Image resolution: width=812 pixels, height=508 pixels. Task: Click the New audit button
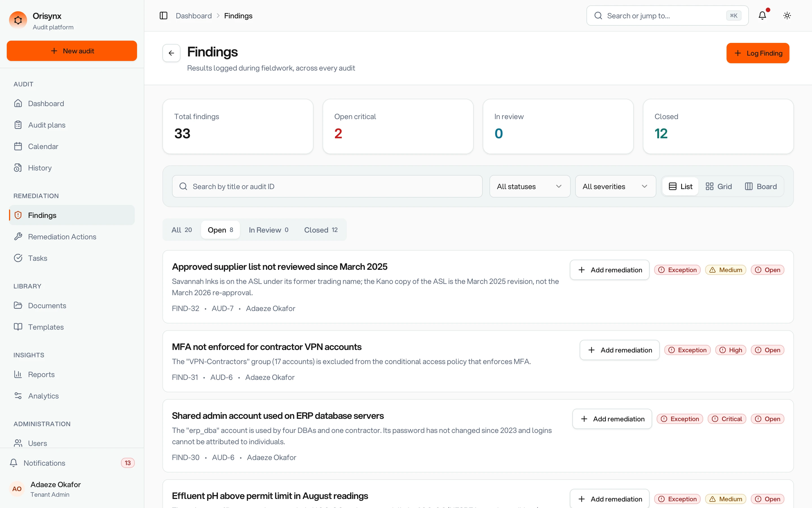point(72,51)
